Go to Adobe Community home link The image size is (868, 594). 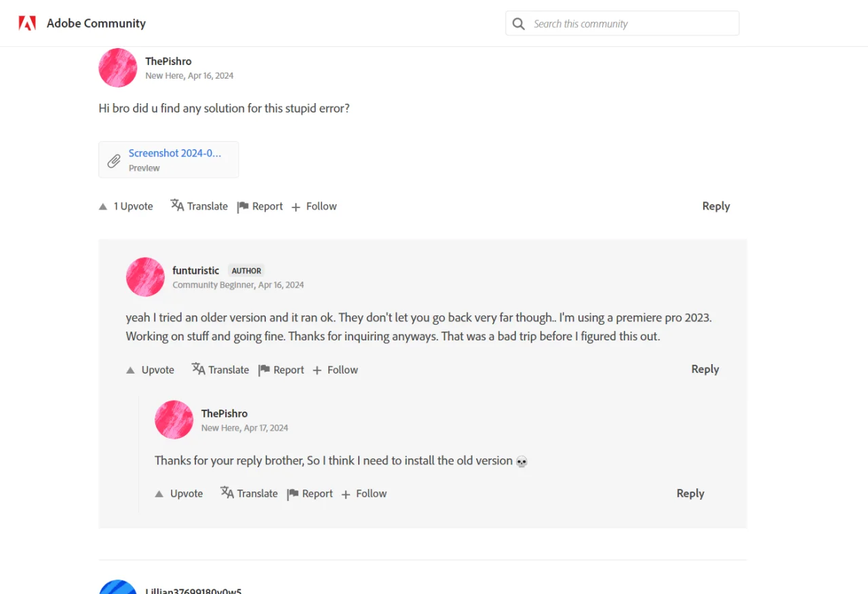[x=96, y=23]
